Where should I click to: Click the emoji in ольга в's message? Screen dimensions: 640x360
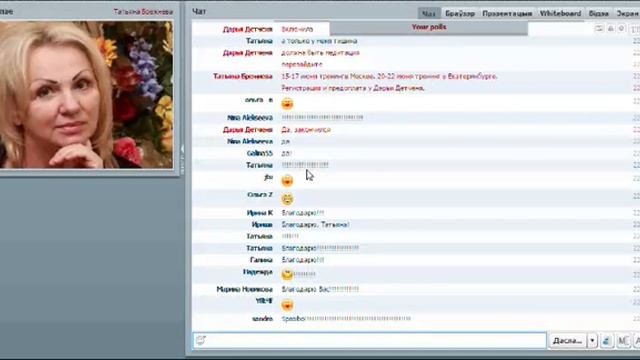[x=287, y=104]
